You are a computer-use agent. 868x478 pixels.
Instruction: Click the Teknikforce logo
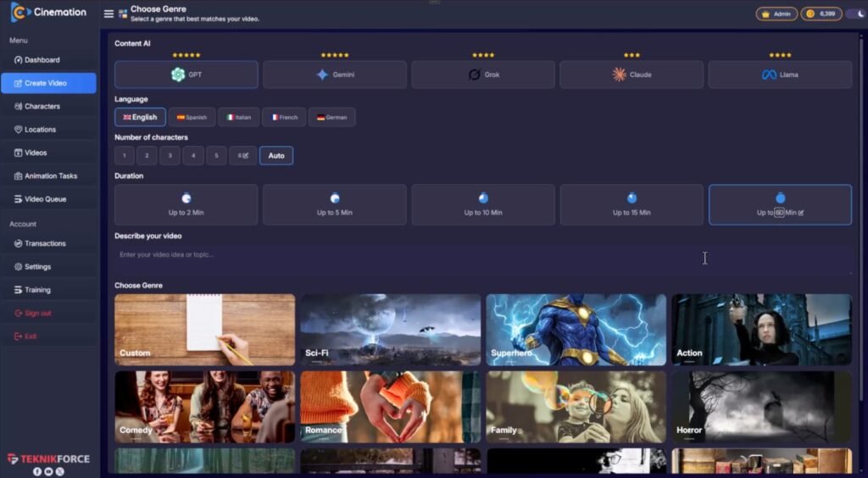point(48,459)
